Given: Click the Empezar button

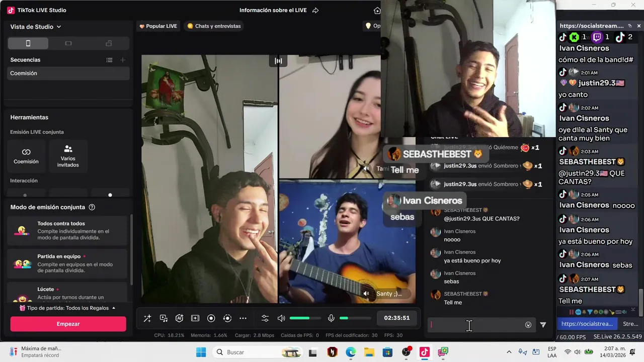Looking at the screenshot, I should 68,324.
